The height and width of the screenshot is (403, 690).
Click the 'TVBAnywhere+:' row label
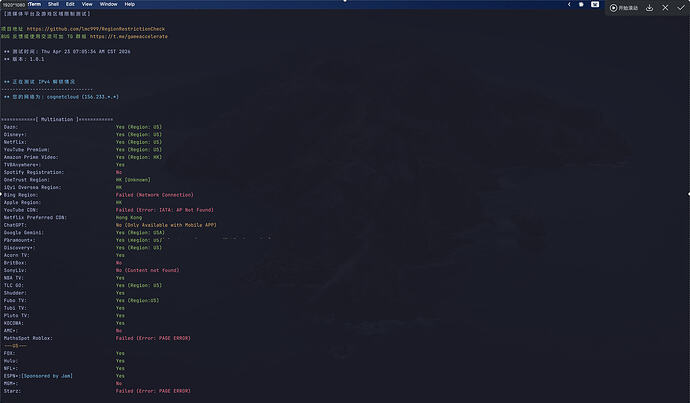click(22, 165)
